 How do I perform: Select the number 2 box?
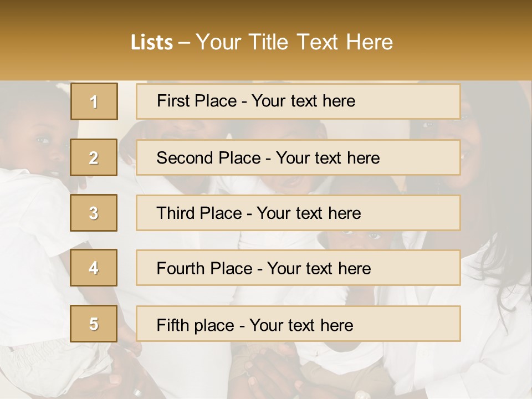[94, 157]
